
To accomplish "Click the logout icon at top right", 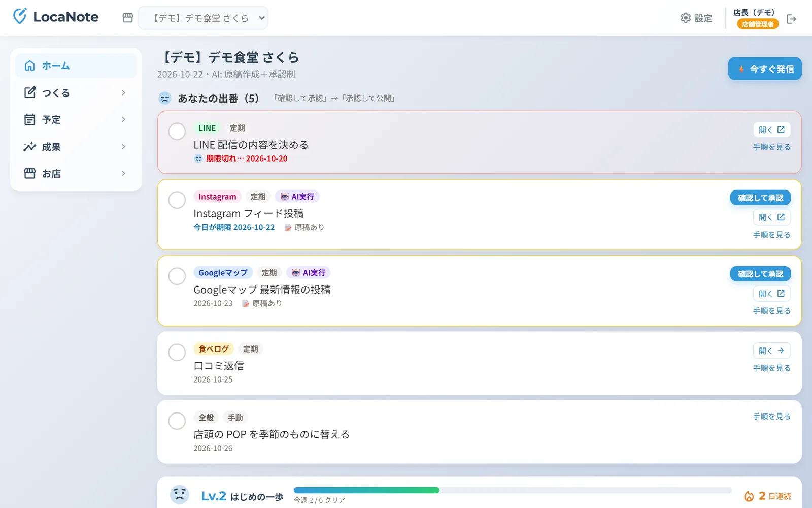I will click(792, 19).
